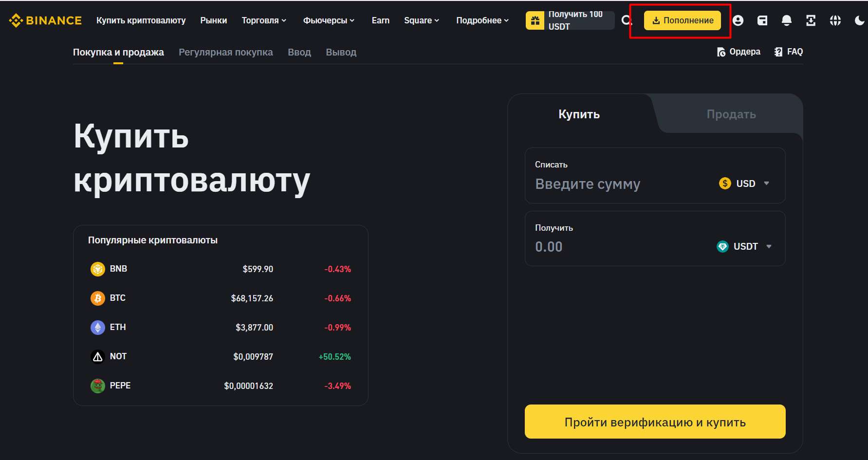Select the Покупка и продажа tab

pyautogui.click(x=118, y=52)
